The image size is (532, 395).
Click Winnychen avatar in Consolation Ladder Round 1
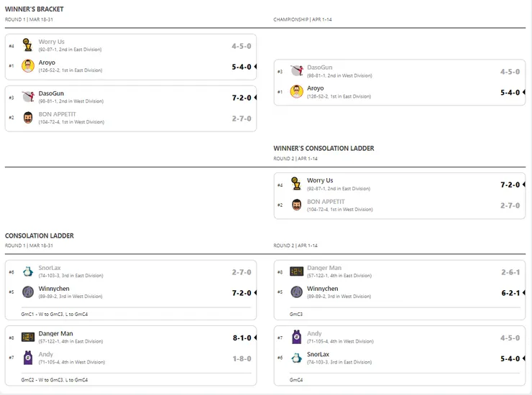(x=28, y=292)
